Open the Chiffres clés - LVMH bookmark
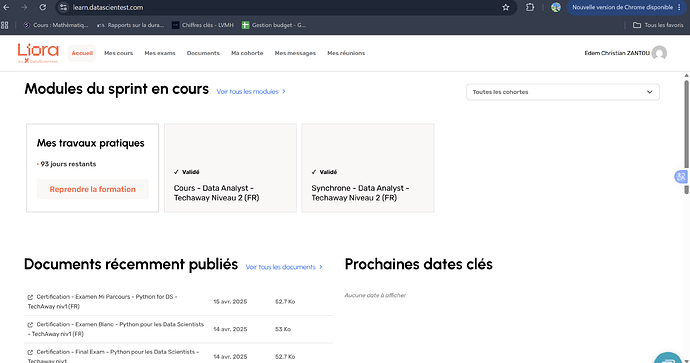690x363 pixels. pyautogui.click(x=203, y=25)
